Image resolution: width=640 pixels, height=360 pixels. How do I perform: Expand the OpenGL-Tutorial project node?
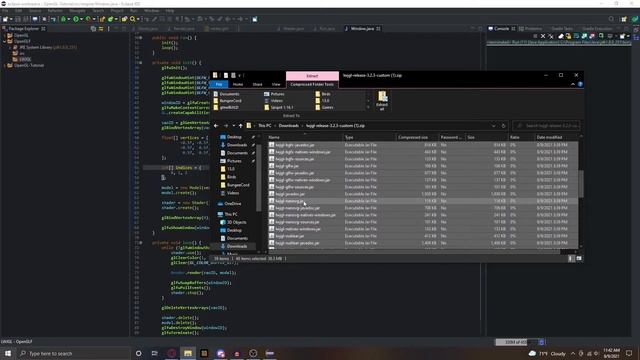4,65
